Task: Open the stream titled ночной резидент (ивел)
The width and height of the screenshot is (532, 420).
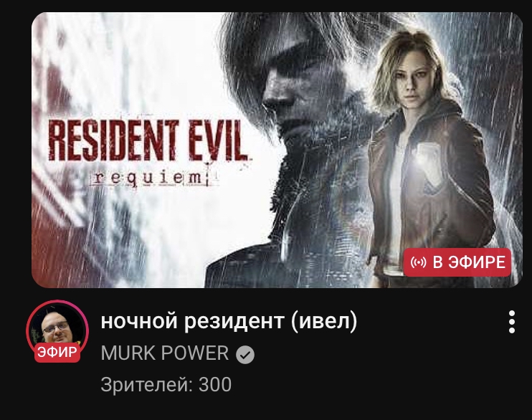Action: click(x=229, y=320)
